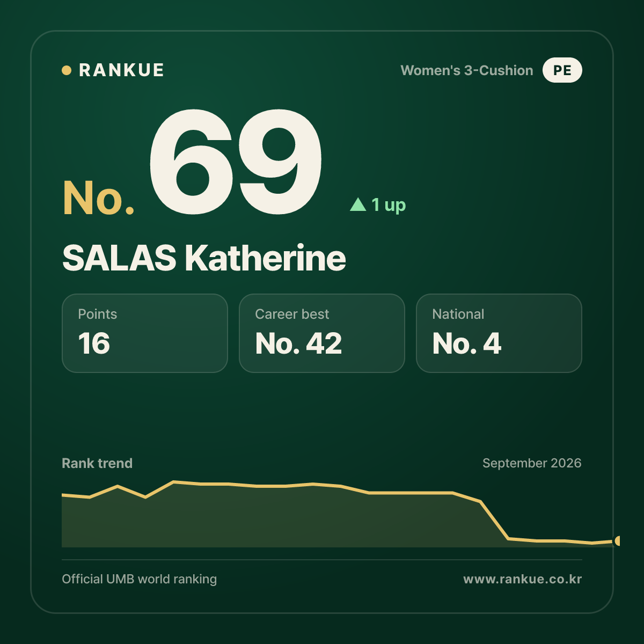Click the RANKUE logo text
Screen dimensions: 644x644
121,70
